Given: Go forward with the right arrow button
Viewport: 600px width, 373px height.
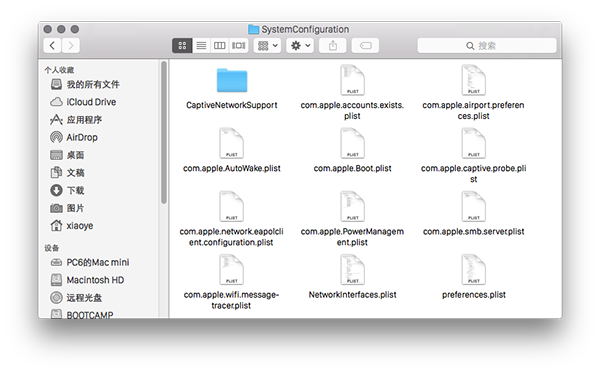Looking at the screenshot, I should tap(71, 46).
